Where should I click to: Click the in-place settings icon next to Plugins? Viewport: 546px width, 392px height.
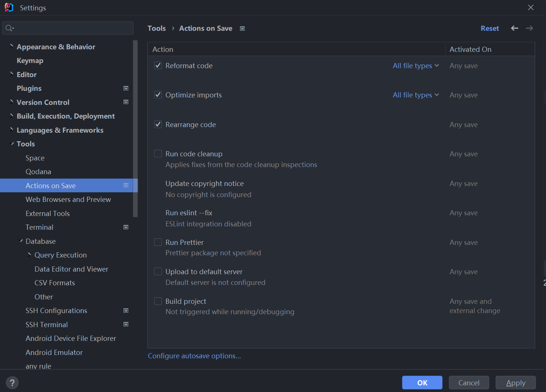pos(126,88)
